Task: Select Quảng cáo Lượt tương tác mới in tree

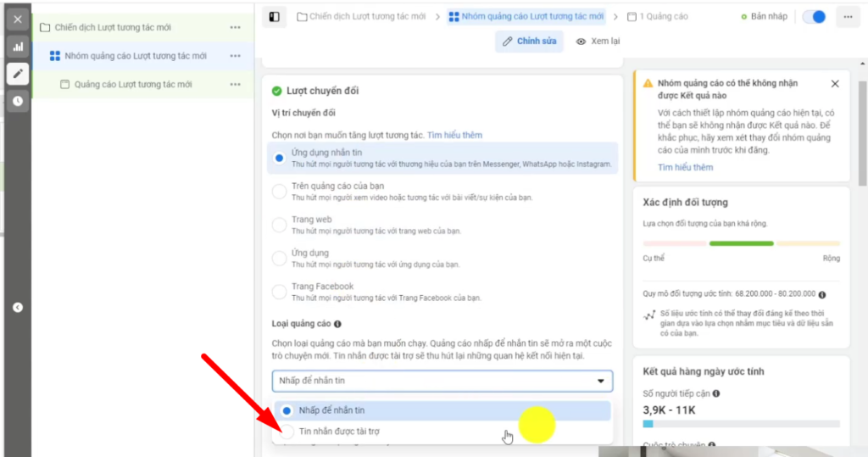Action: 133,84
